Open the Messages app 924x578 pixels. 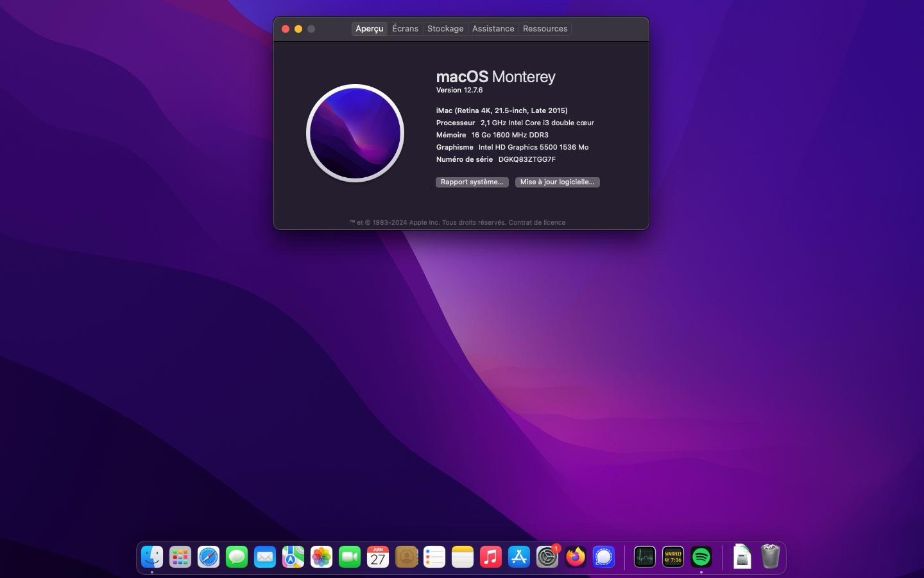click(x=237, y=557)
